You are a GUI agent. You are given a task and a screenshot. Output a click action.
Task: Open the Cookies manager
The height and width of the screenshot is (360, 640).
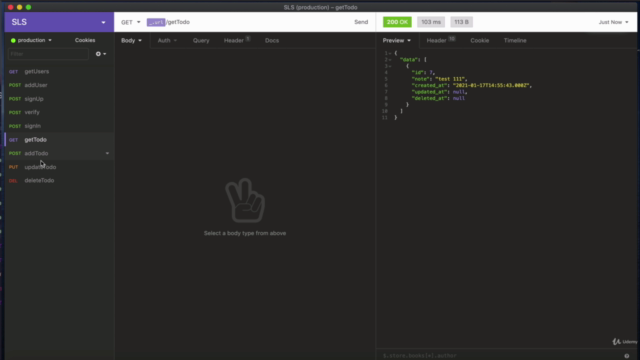[85, 40]
